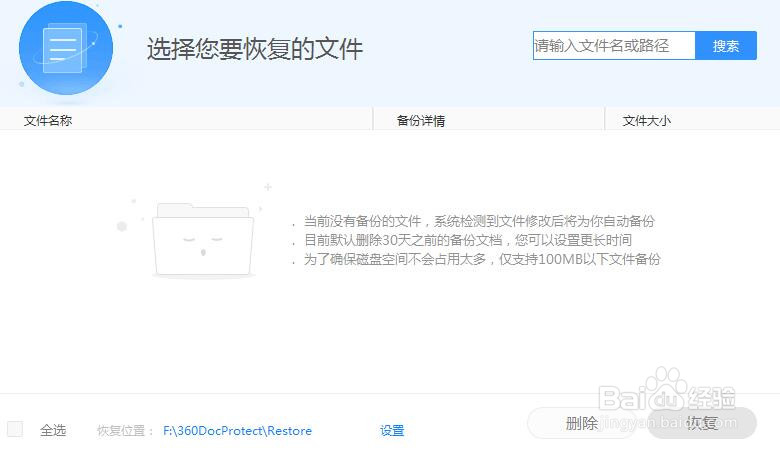Click the line mentioning 30天之前的备份文档

tap(468, 240)
